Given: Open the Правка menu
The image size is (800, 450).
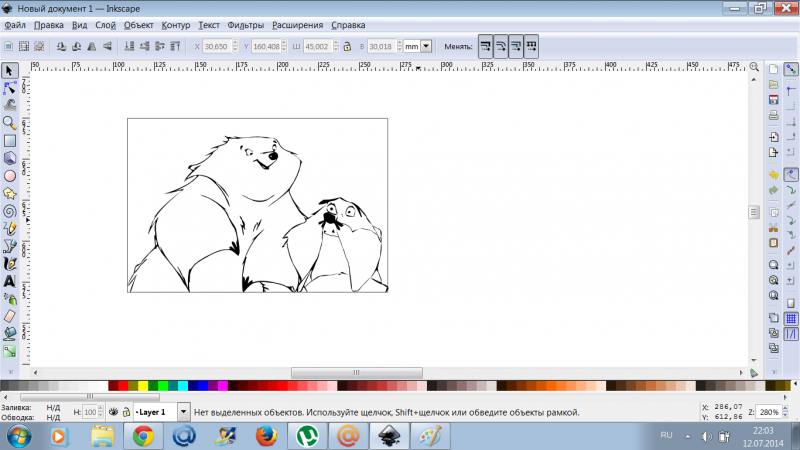Looking at the screenshot, I should (x=49, y=25).
